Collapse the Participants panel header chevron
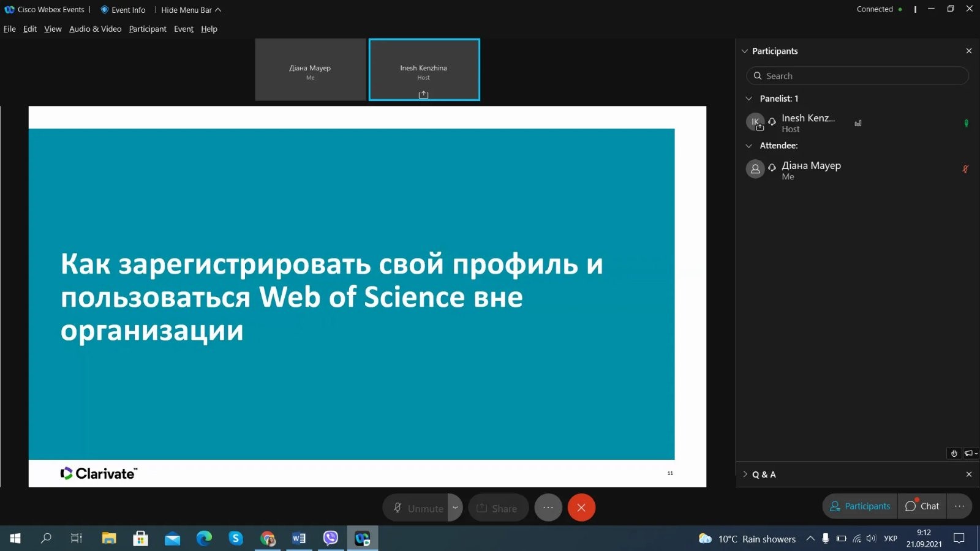This screenshot has height=551, width=980. [x=745, y=51]
